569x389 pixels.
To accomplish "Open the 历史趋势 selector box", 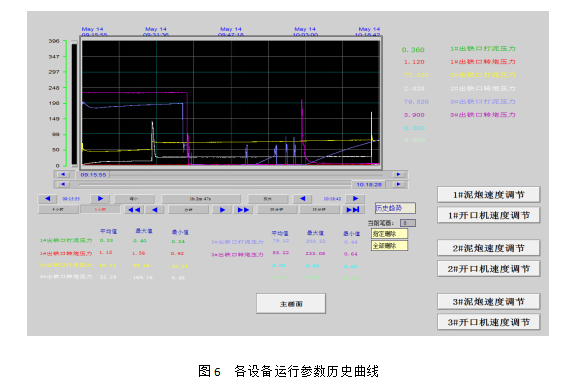I will pos(395,208).
